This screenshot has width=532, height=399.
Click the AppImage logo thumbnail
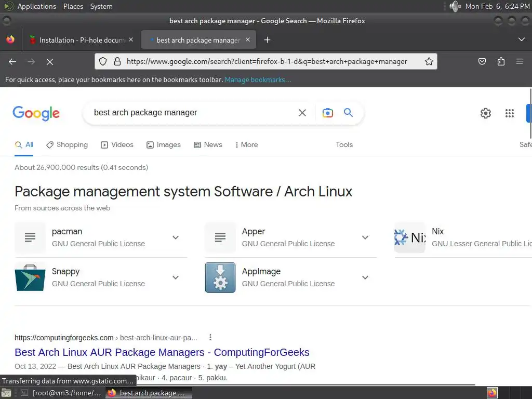(220, 277)
